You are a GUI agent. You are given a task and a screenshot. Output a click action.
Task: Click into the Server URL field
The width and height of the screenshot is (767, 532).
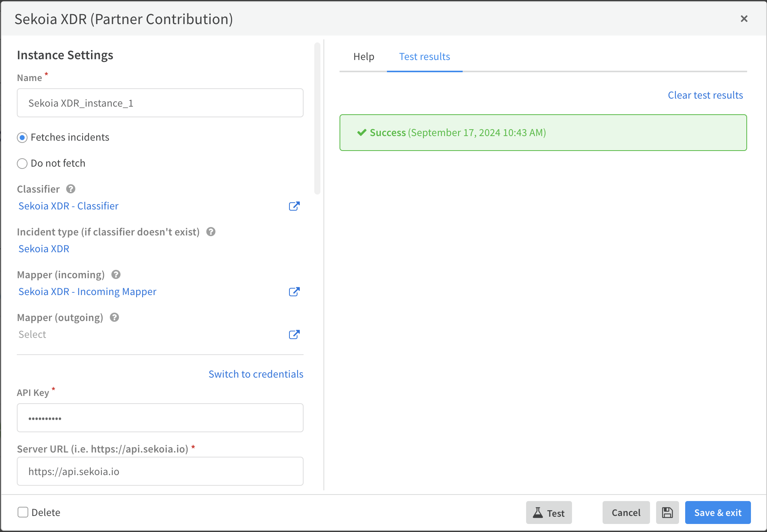tap(160, 472)
